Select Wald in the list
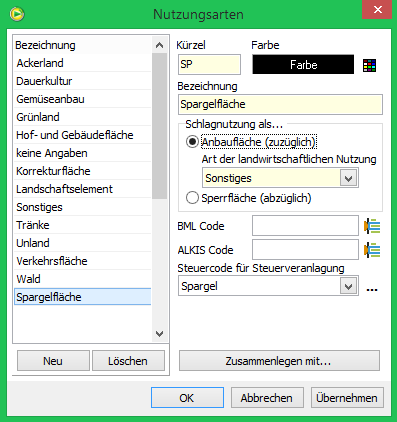The height and width of the screenshot is (422, 397). tap(82, 279)
